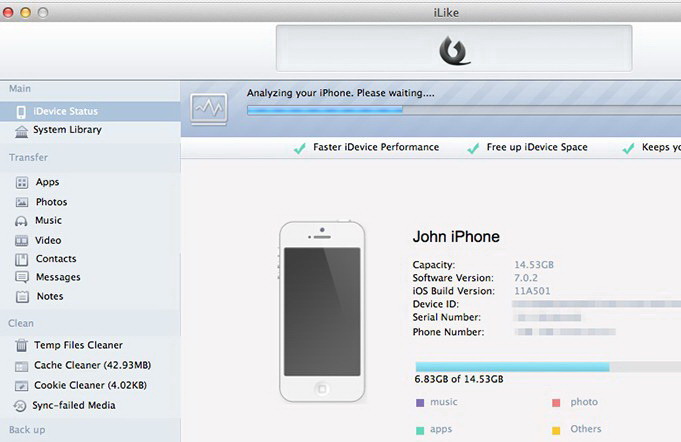Viewport: 681px width, 442px height.
Task: Click the yellow Others color swatch
Action: tap(556, 430)
